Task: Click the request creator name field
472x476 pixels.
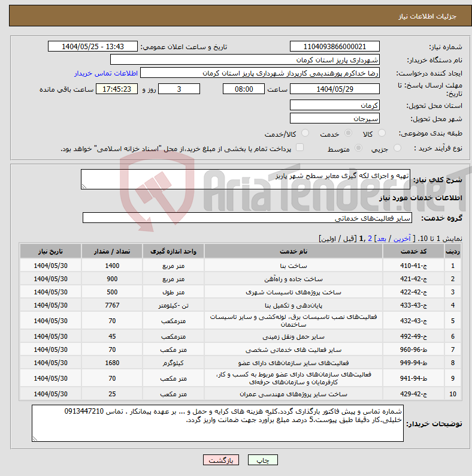Action: point(260,73)
